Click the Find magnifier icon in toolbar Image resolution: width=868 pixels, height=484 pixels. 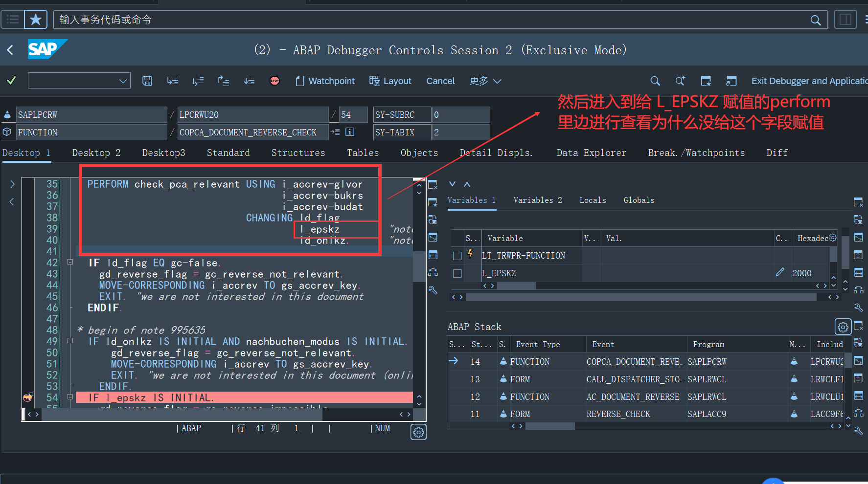655,81
